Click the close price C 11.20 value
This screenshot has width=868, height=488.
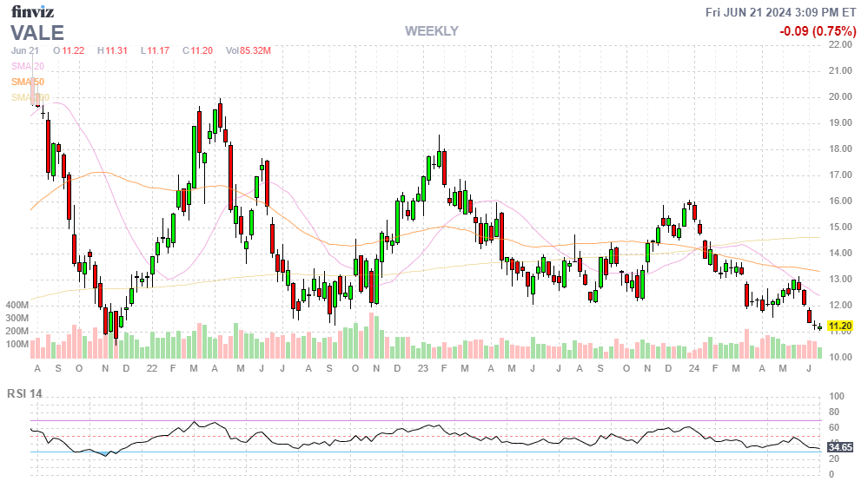(198, 51)
